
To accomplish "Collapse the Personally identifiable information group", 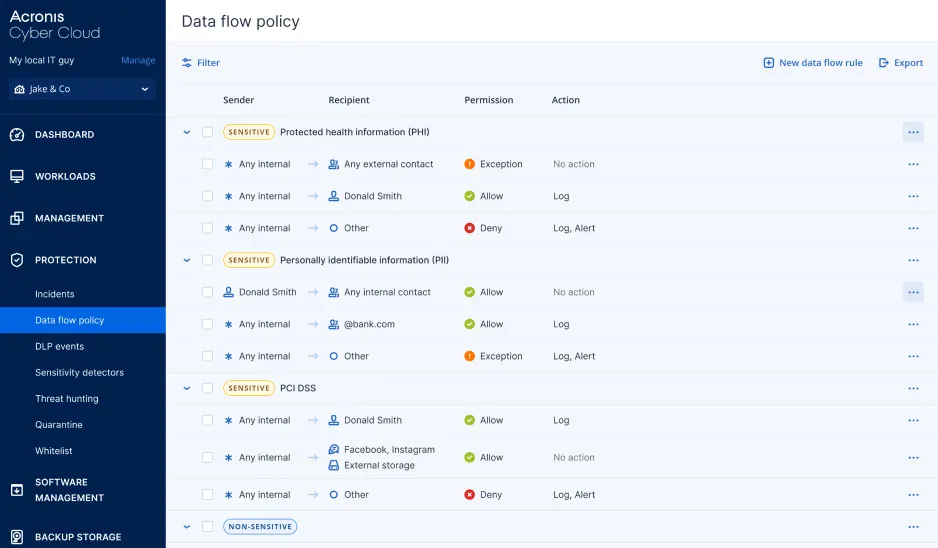I will pyautogui.click(x=187, y=260).
